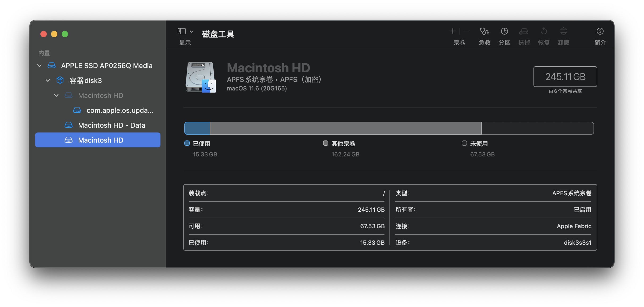
Task: Open the Partition (分区) pie icon
Action: coord(504,32)
